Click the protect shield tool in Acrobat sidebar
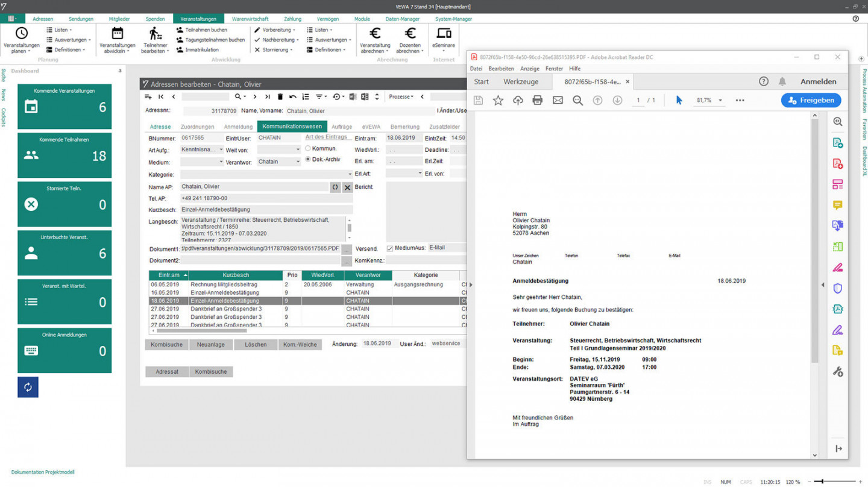868x487 pixels. (x=837, y=288)
